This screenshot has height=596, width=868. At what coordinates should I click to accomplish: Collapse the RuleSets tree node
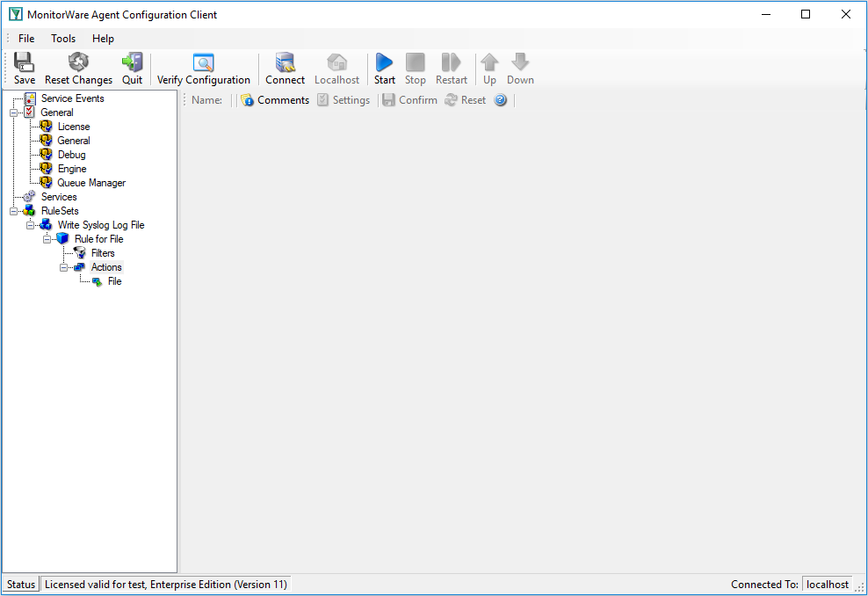coord(14,211)
